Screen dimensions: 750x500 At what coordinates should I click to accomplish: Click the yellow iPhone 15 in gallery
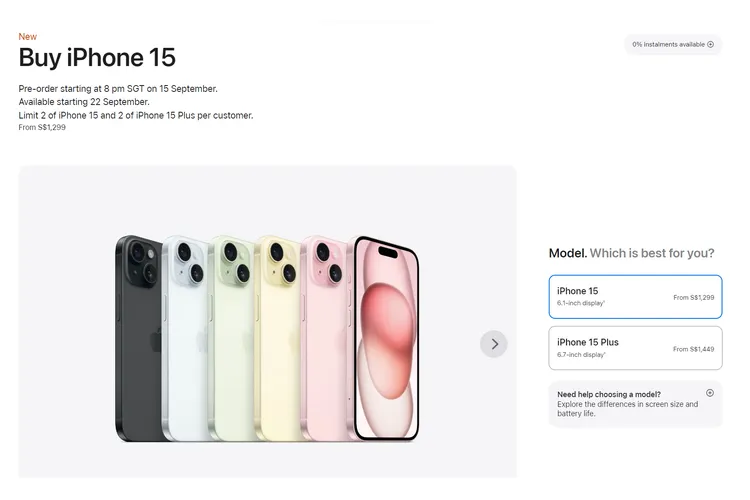coord(278,338)
